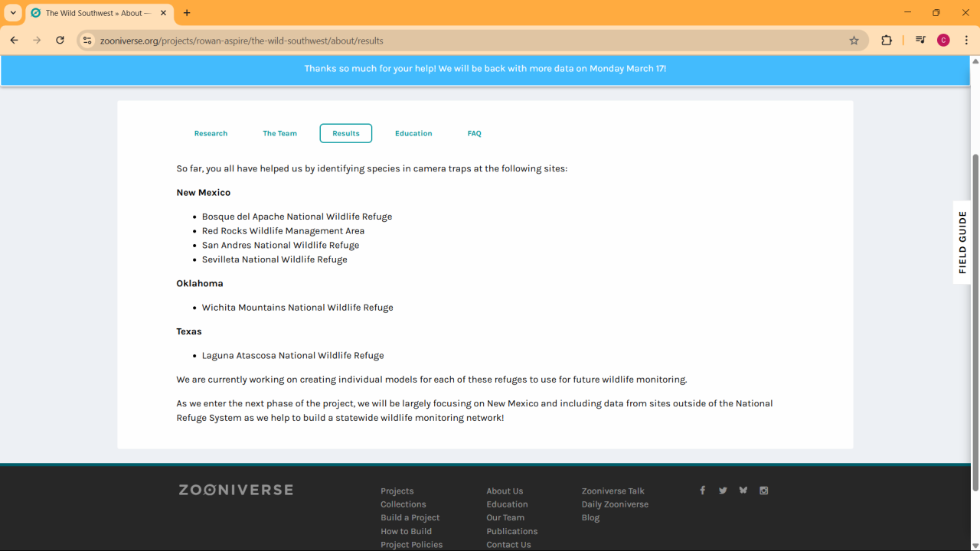Go back with the browser back arrow
980x551 pixels.
click(14, 41)
